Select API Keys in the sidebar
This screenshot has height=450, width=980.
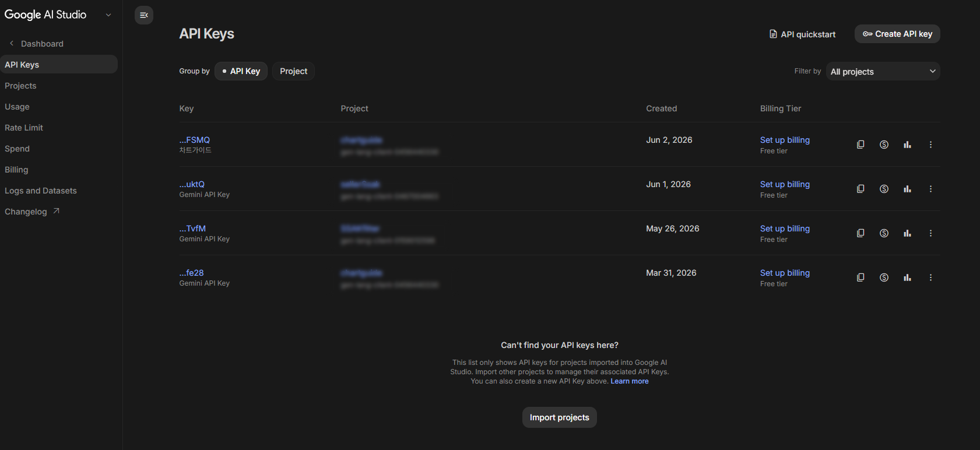coord(58,64)
